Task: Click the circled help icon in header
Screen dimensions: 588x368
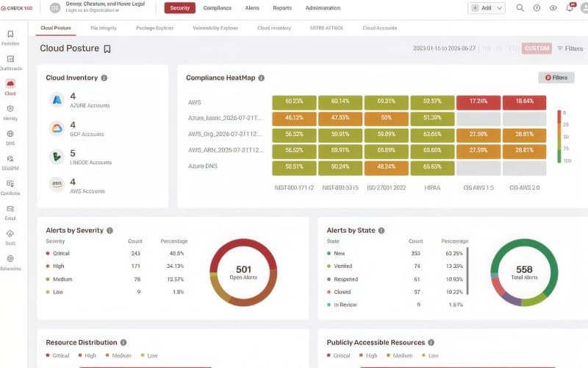Action: point(537,8)
